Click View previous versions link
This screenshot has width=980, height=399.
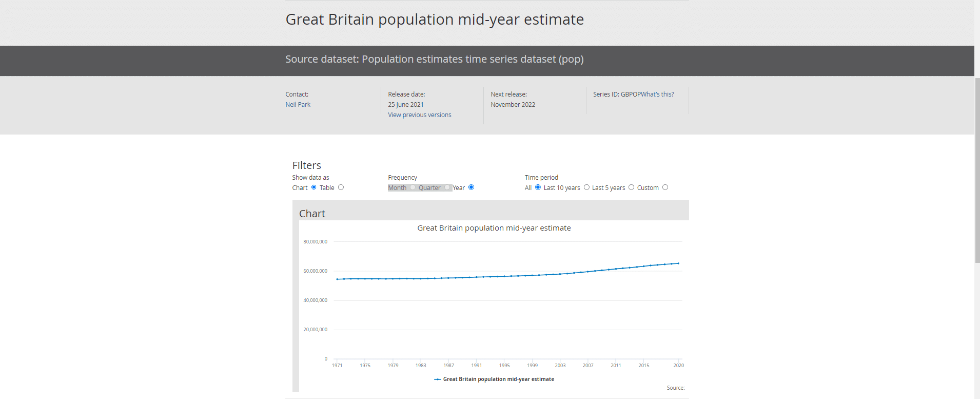click(419, 115)
